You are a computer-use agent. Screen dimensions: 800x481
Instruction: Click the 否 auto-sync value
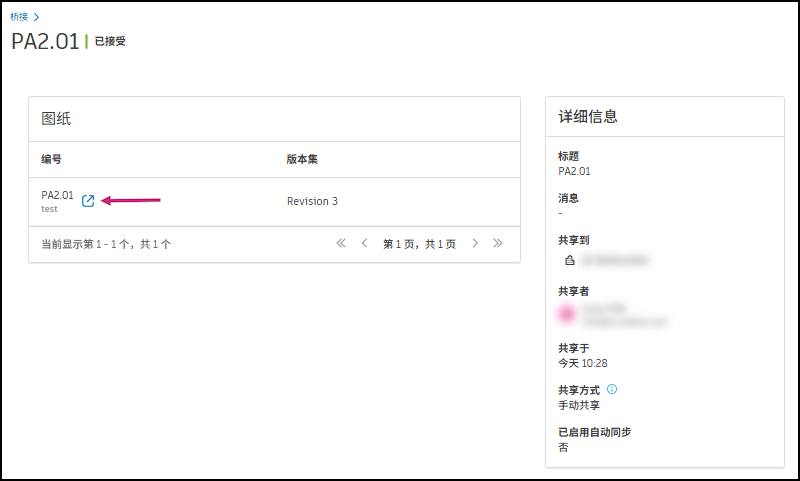click(563, 447)
